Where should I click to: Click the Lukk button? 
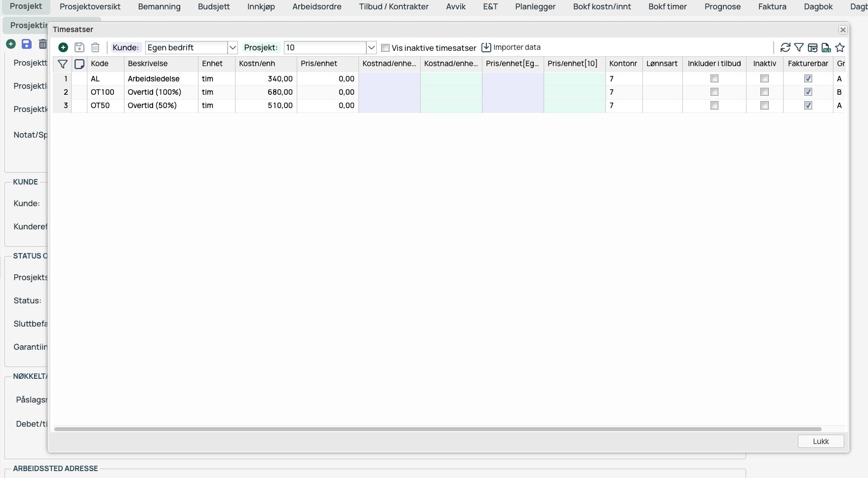click(x=821, y=441)
